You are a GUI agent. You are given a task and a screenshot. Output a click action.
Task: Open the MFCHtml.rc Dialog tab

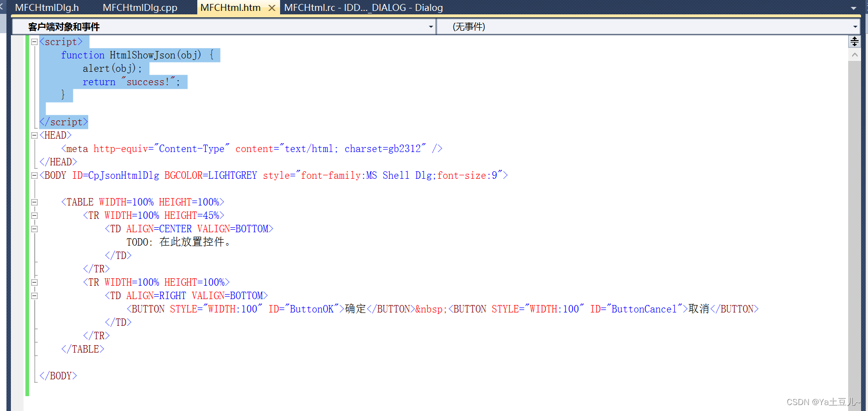pyautogui.click(x=363, y=7)
